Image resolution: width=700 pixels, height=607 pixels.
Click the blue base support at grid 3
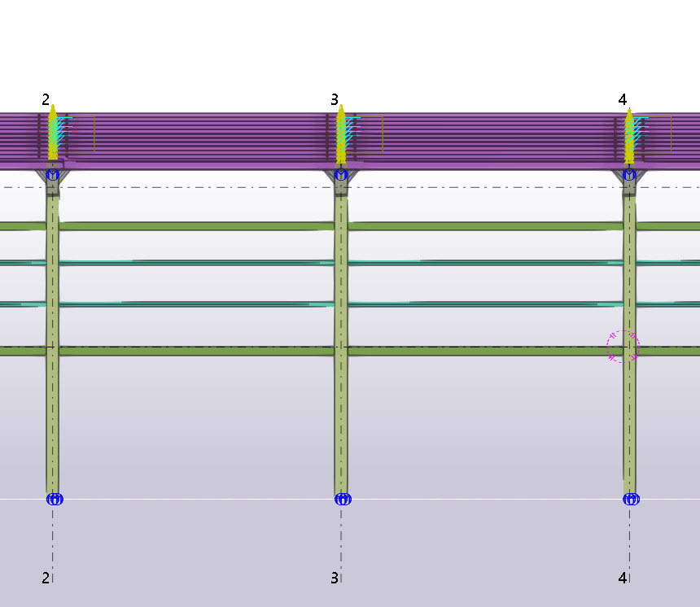pyautogui.click(x=343, y=499)
